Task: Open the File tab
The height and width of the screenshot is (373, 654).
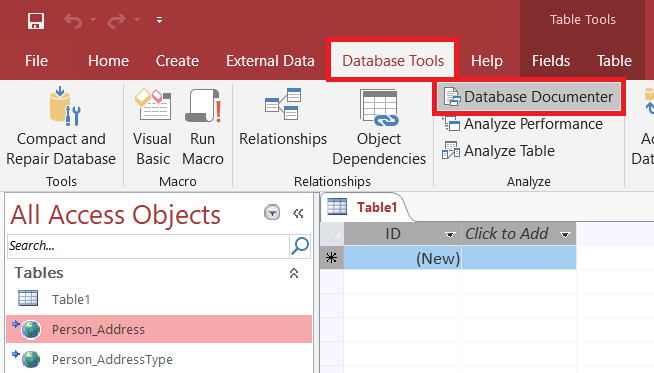Action: coord(36,61)
